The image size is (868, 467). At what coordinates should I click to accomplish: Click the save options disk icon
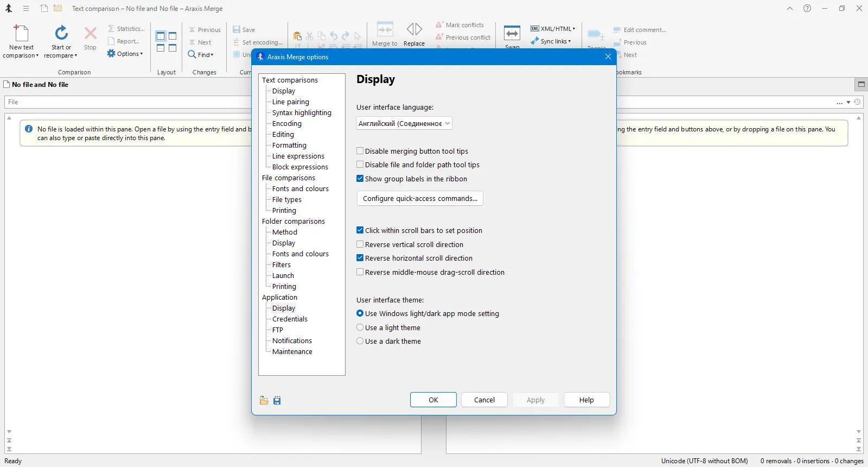pos(277,400)
